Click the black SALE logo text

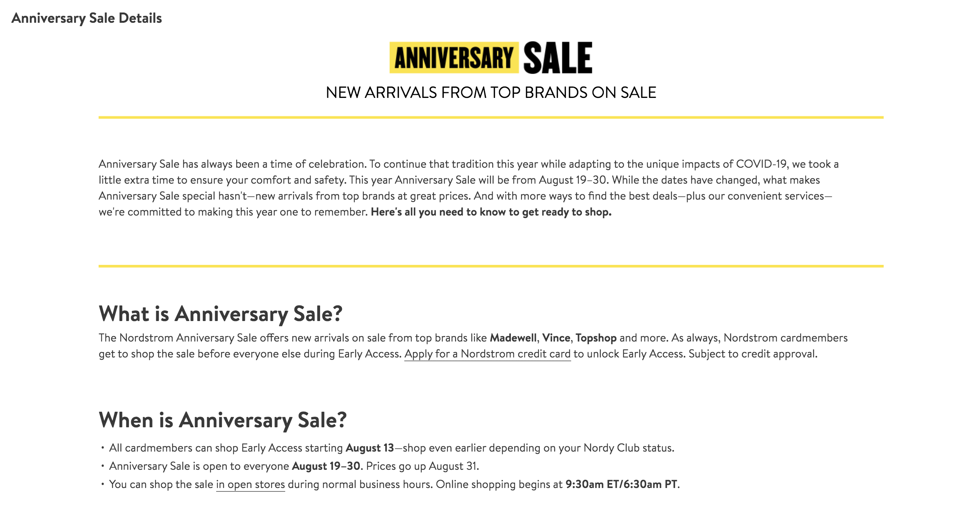558,58
